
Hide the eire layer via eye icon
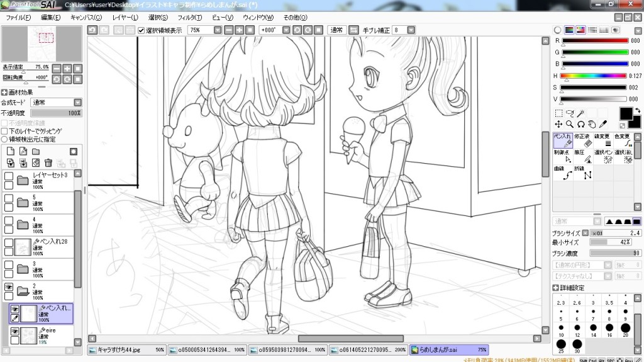pyautogui.click(x=14, y=331)
